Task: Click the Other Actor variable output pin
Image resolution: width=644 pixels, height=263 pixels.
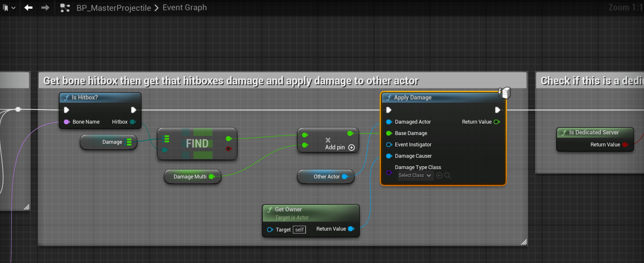Action: (345, 177)
